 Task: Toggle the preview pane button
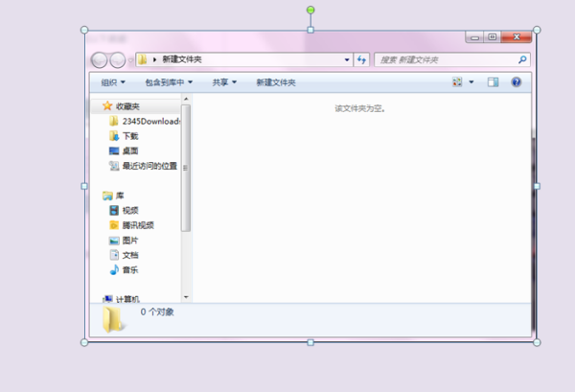pos(493,82)
